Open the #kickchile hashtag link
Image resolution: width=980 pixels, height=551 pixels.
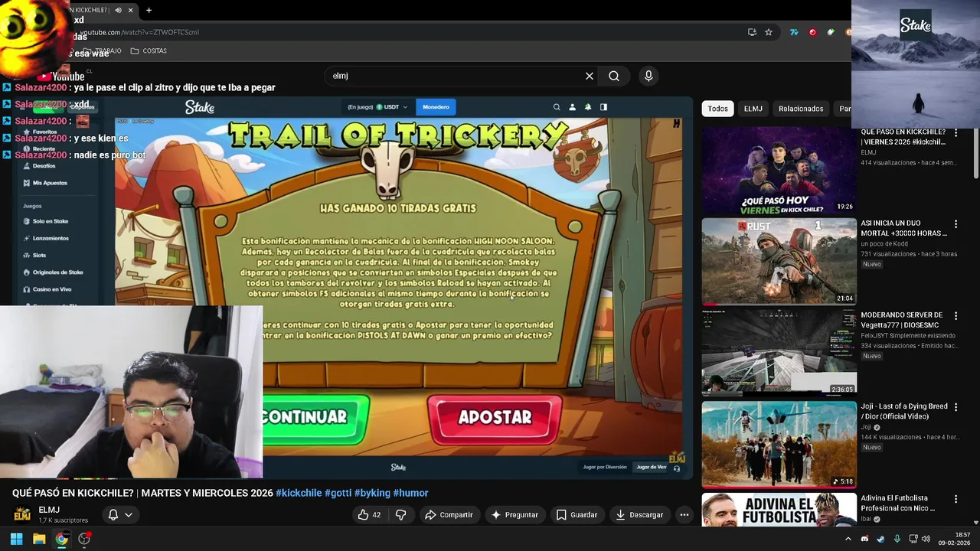299,493
